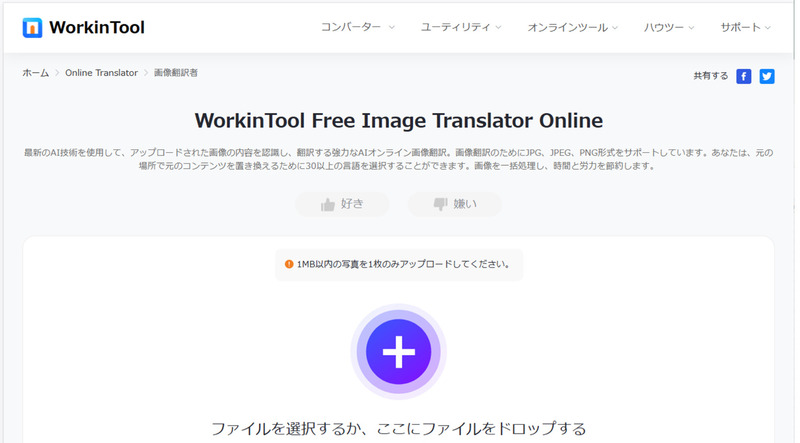Expand the chevron next to コンバーター
This screenshot has width=800, height=443.
click(391, 28)
